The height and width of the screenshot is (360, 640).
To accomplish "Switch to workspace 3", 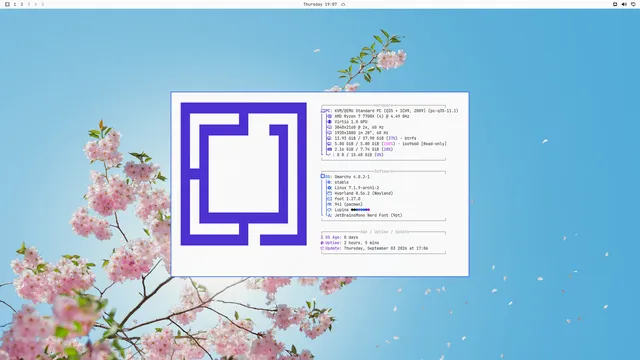I will pyautogui.click(x=29, y=4).
